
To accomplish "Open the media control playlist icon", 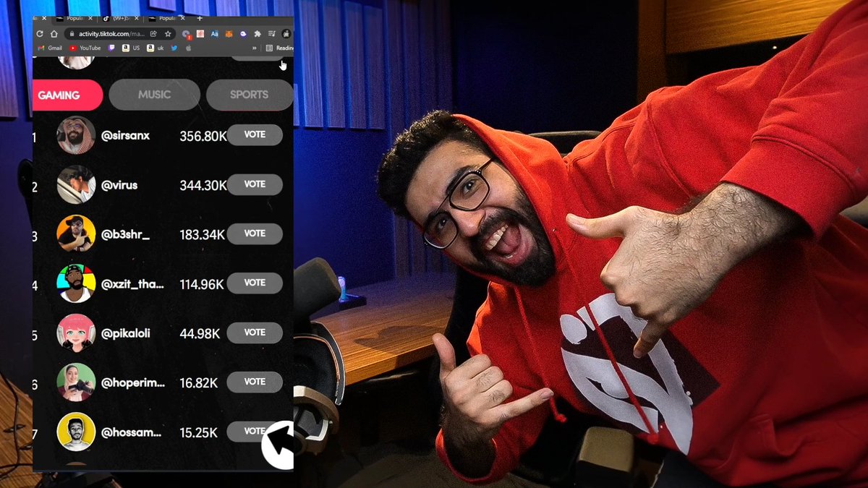I will [272, 33].
